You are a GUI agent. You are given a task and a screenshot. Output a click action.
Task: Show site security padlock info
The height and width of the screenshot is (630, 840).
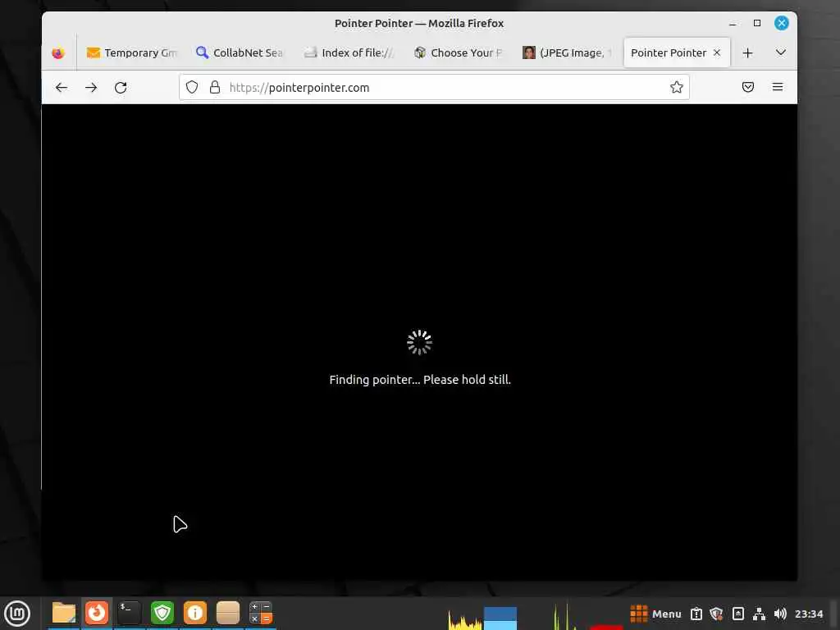(x=215, y=87)
